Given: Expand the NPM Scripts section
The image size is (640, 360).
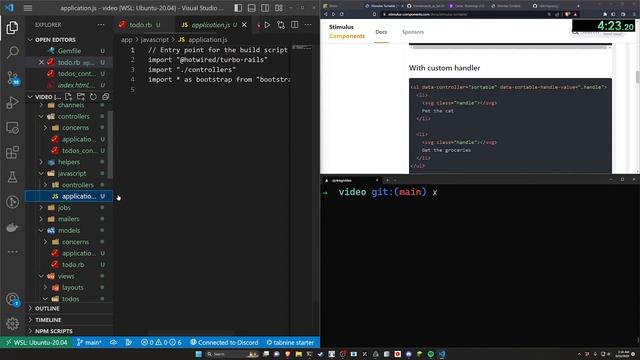Looking at the screenshot, I should click(53, 331).
